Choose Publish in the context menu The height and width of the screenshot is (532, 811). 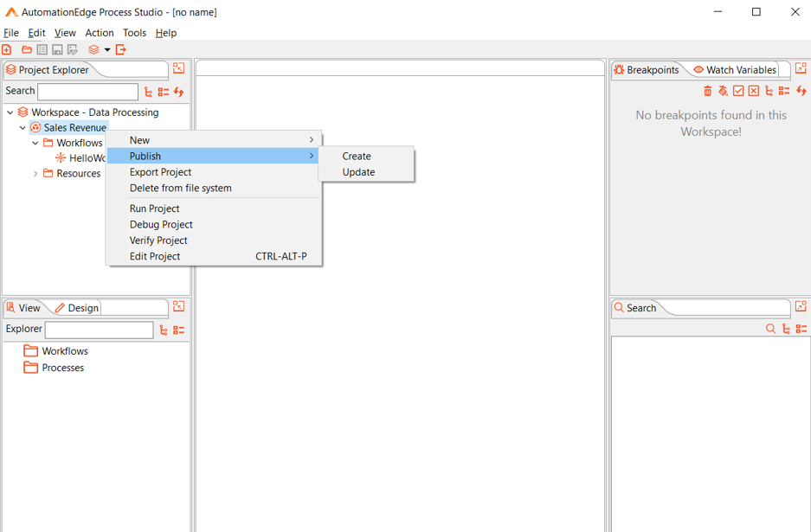click(x=214, y=156)
